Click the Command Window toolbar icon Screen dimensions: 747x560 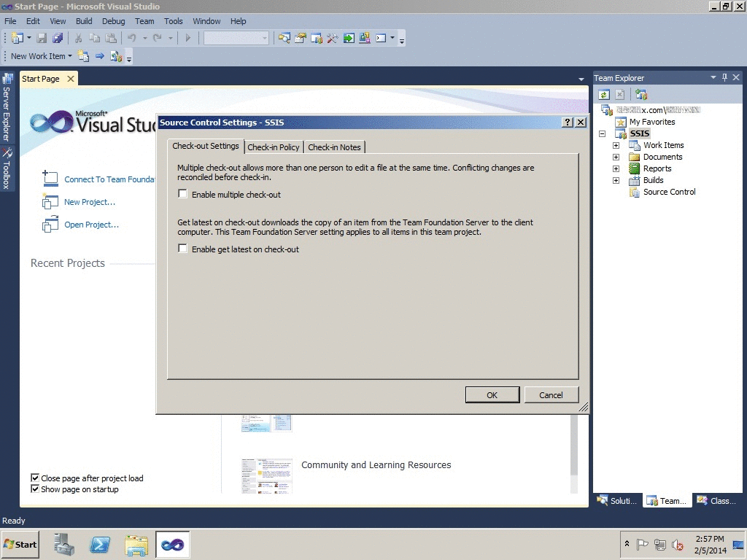(381, 38)
